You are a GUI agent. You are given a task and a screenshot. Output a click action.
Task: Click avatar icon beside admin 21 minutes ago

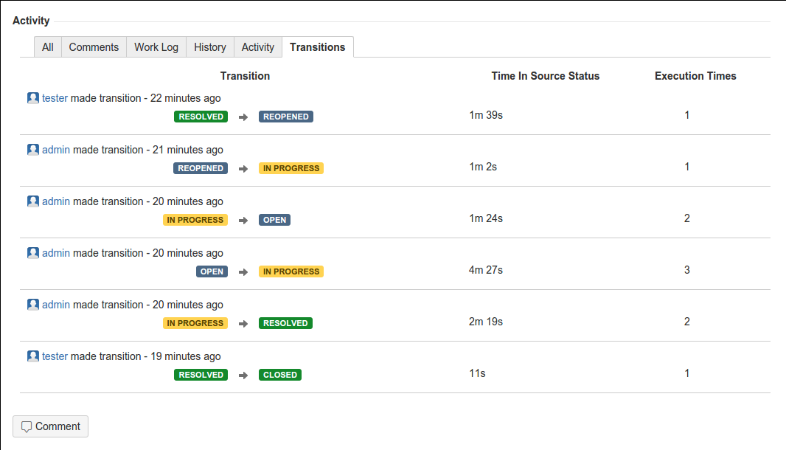pyautogui.click(x=33, y=149)
